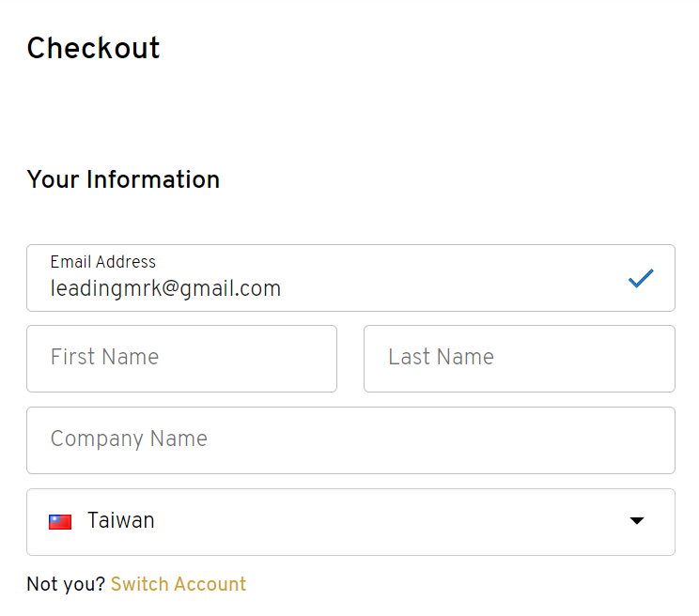Click the Your Information section heading
The width and height of the screenshot is (699, 616).
pyautogui.click(x=123, y=179)
